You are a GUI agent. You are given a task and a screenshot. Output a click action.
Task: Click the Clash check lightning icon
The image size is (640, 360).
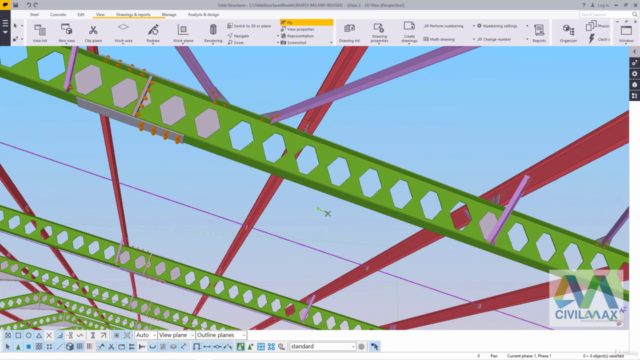coord(591,39)
